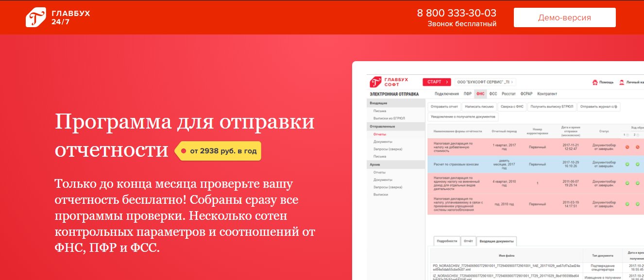Screen dimensions: 644x280
Task: Open Выписки under Архив
Action: click(380, 194)
